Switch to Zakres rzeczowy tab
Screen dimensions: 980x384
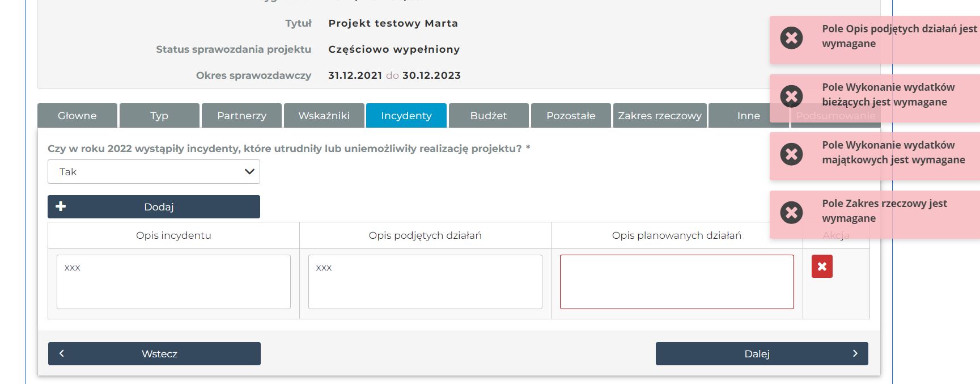pos(659,116)
